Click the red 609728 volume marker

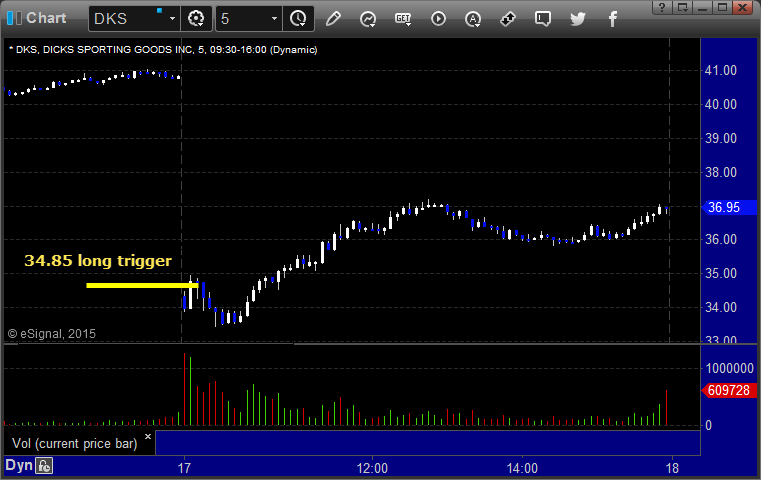tap(729, 390)
